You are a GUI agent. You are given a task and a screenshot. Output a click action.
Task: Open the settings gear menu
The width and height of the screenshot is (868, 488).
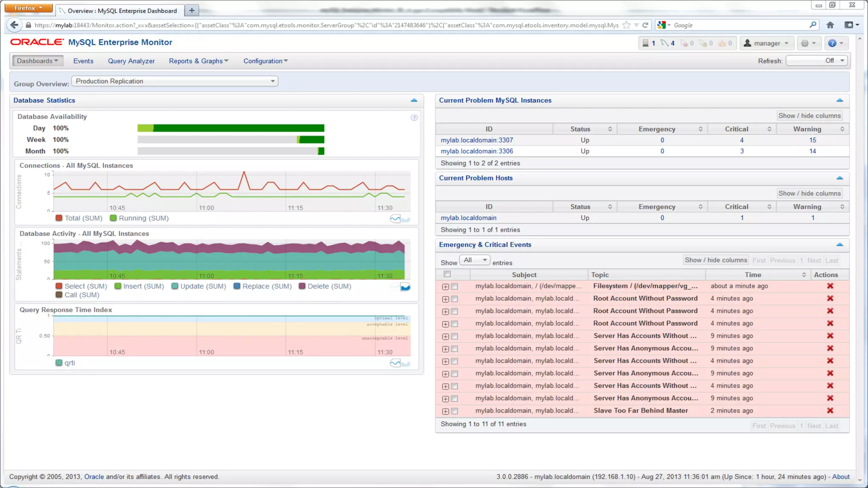click(x=808, y=43)
